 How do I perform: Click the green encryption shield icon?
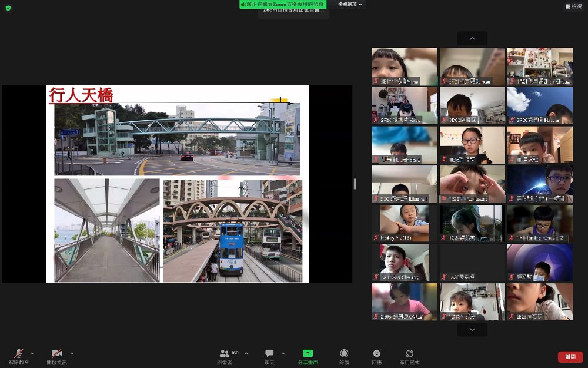(8, 8)
